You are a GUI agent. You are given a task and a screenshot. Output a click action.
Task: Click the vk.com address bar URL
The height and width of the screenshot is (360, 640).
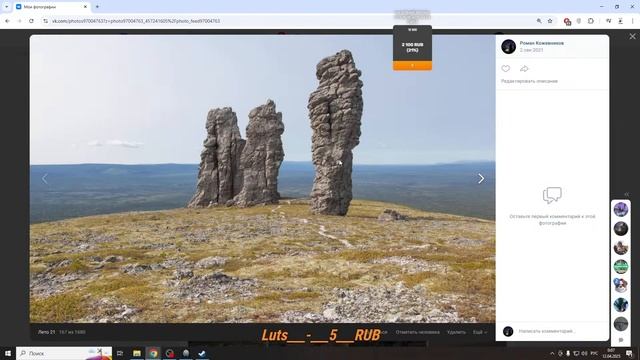click(x=136, y=21)
